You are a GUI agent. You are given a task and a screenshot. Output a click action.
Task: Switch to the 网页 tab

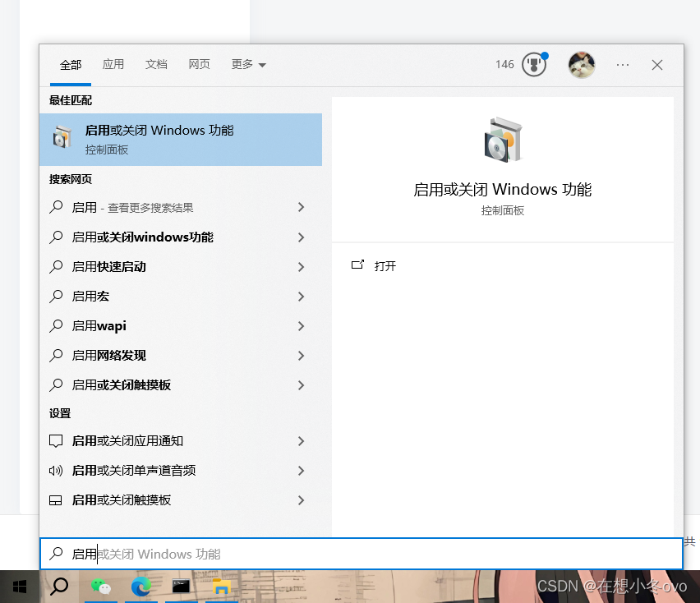click(199, 64)
